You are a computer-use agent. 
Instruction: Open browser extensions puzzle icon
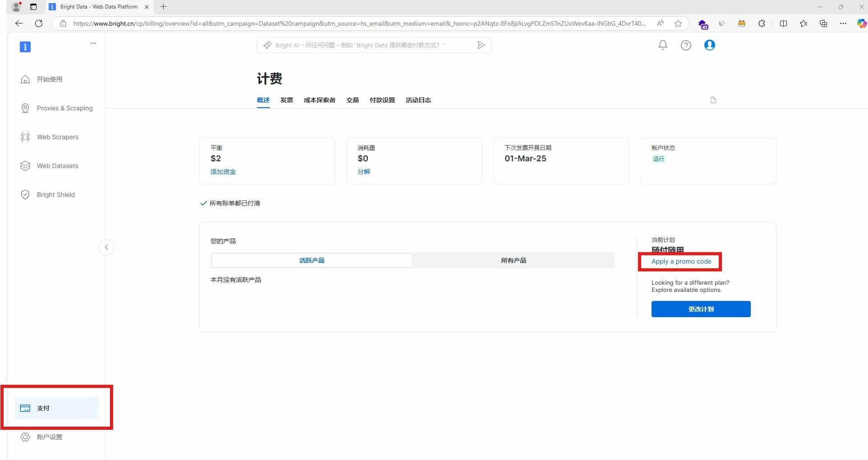pos(762,23)
